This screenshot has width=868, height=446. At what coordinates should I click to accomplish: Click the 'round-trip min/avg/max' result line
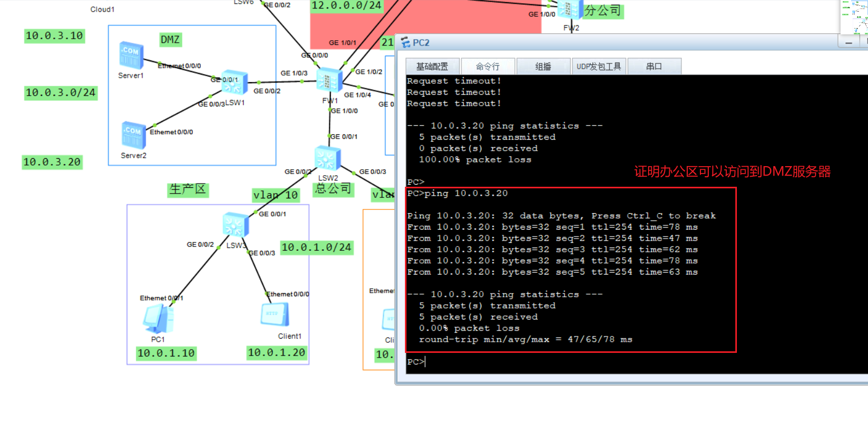525,339
